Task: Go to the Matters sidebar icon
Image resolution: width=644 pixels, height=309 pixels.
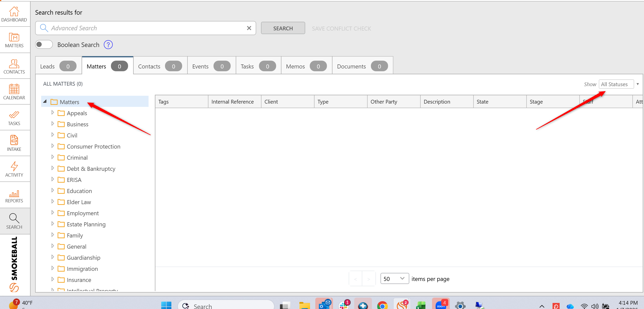Action: (x=14, y=40)
